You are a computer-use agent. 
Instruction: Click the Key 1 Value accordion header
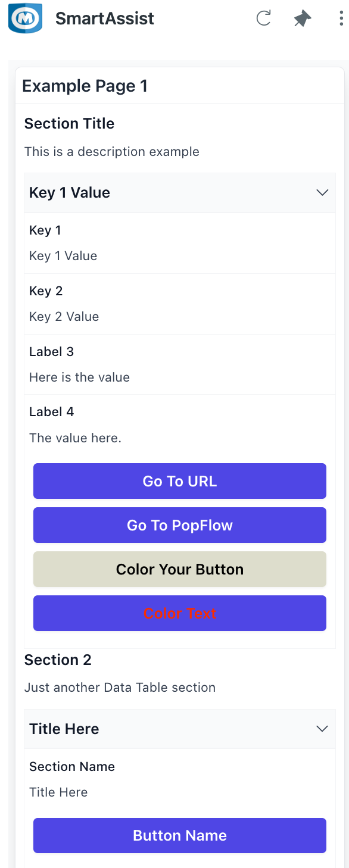(x=180, y=193)
